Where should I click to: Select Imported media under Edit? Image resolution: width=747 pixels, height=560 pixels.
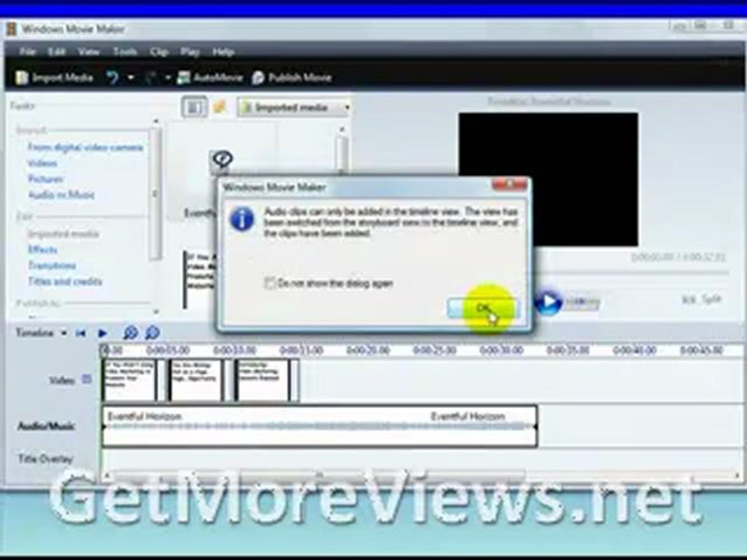pos(63,234)
